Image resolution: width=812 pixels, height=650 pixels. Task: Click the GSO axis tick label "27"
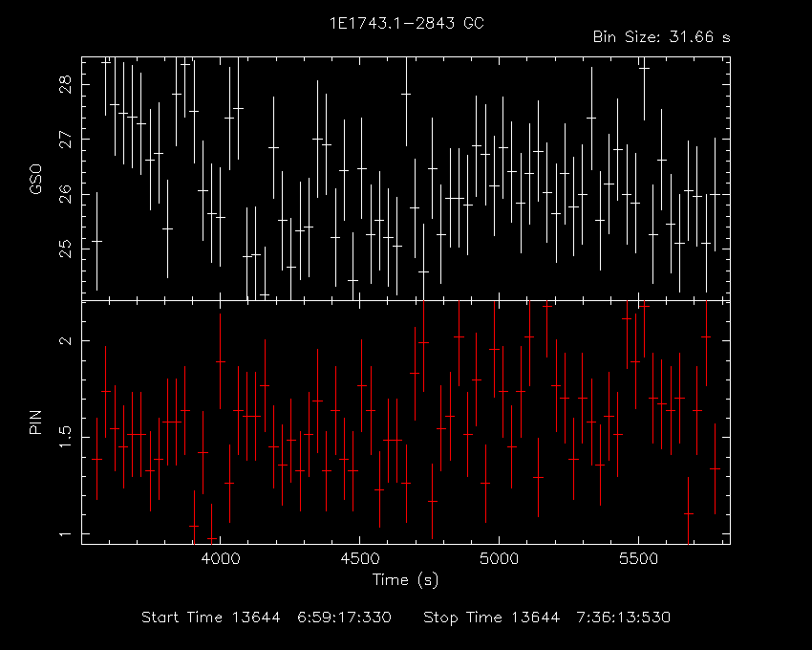pyautogui.click(x=66, y=140)
